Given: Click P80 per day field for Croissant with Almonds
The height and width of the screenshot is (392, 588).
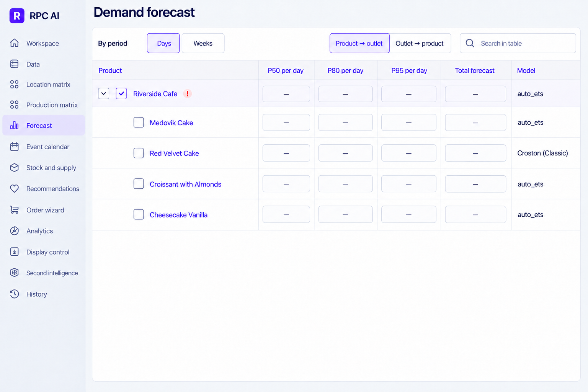Looking at the screenshot, I should pyautogui.click(x=345, y=184).
